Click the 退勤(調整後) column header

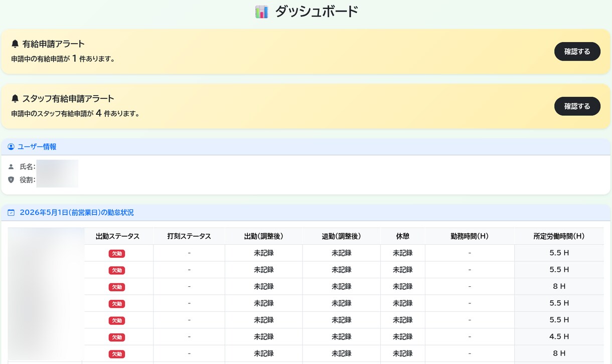pyautogui.click(x=342, y=236)
